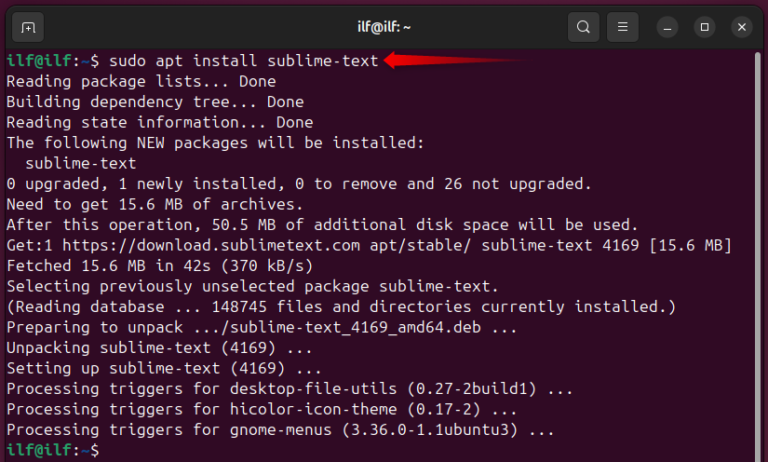Click the Setting up sublime-text line
768x462 pixels.
tap(164, 368)
